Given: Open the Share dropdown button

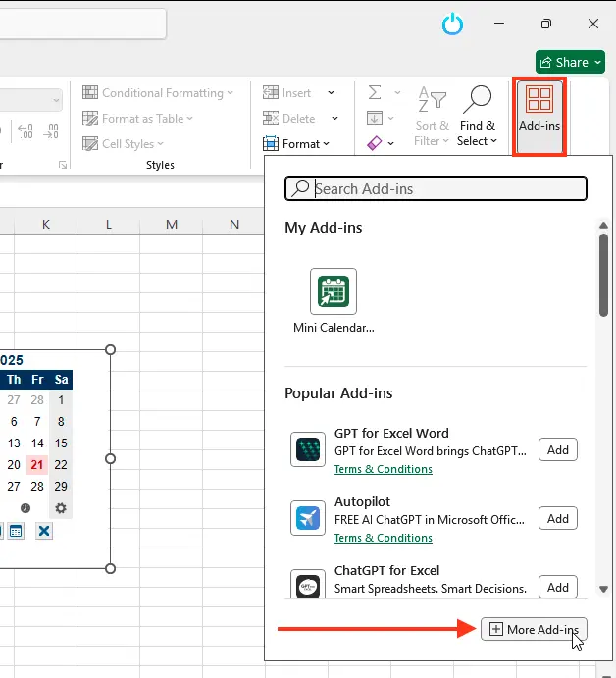Looking at the screenshot, I should (570, 62).
